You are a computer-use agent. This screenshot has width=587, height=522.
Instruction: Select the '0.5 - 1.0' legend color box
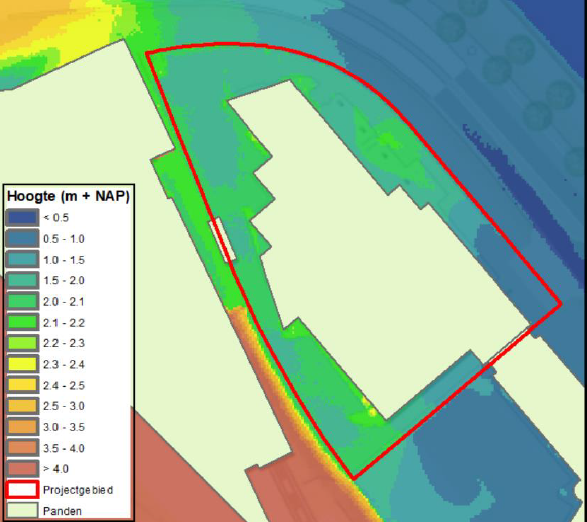click(22, 239)
